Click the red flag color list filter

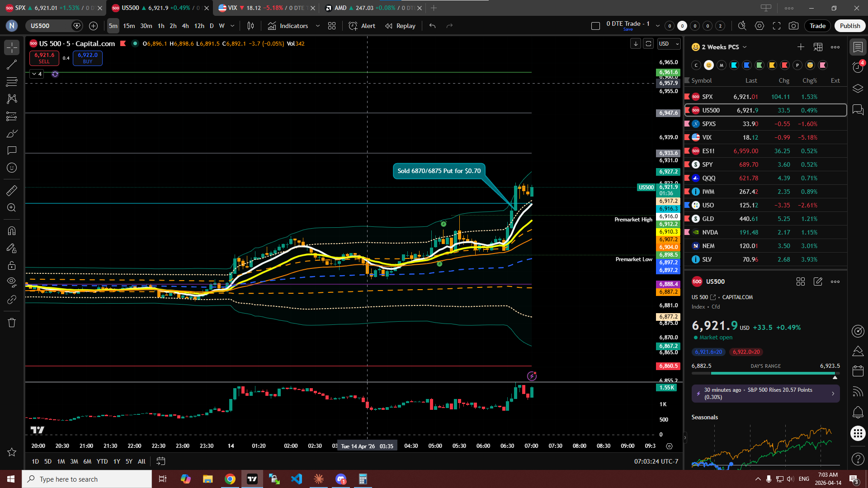(785, 65)
